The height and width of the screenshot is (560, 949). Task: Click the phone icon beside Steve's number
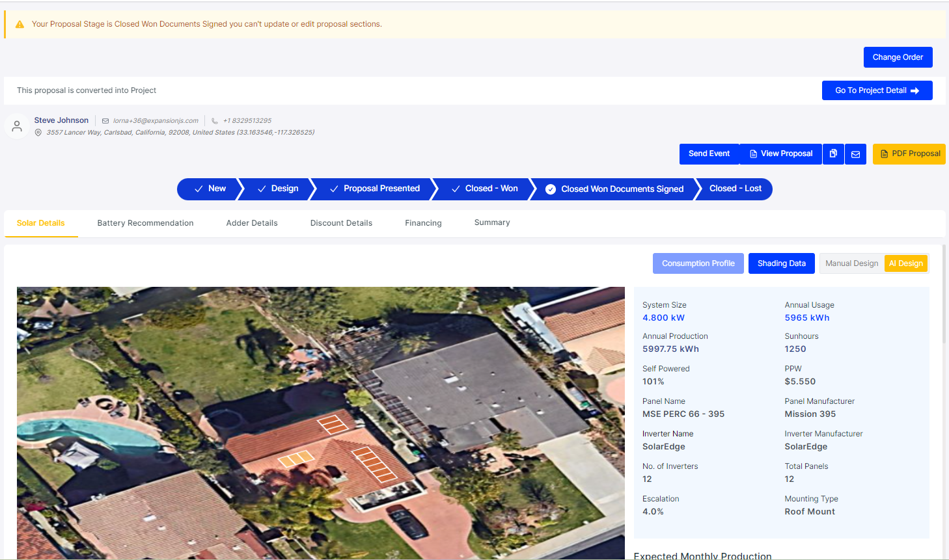point(214,120)
